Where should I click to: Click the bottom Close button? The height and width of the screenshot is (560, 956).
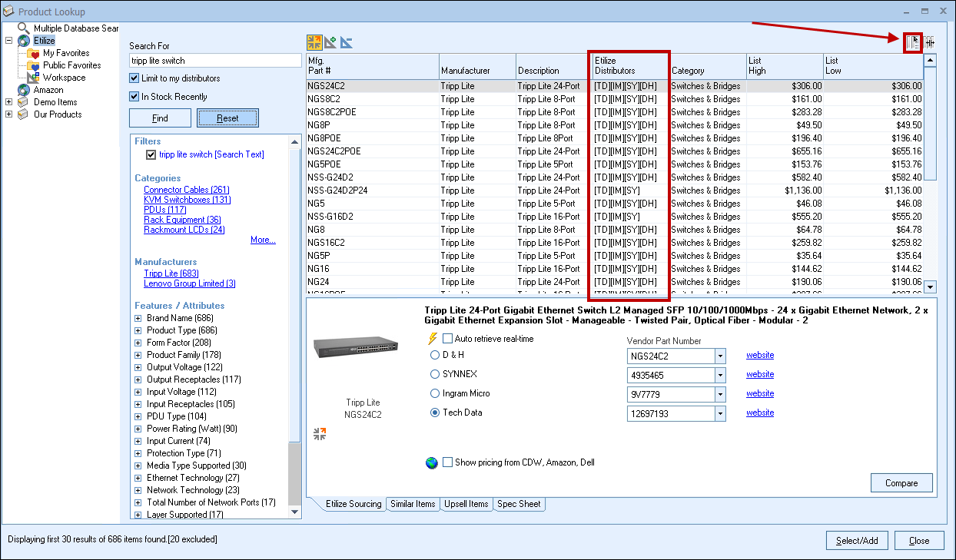pos(919,540)
